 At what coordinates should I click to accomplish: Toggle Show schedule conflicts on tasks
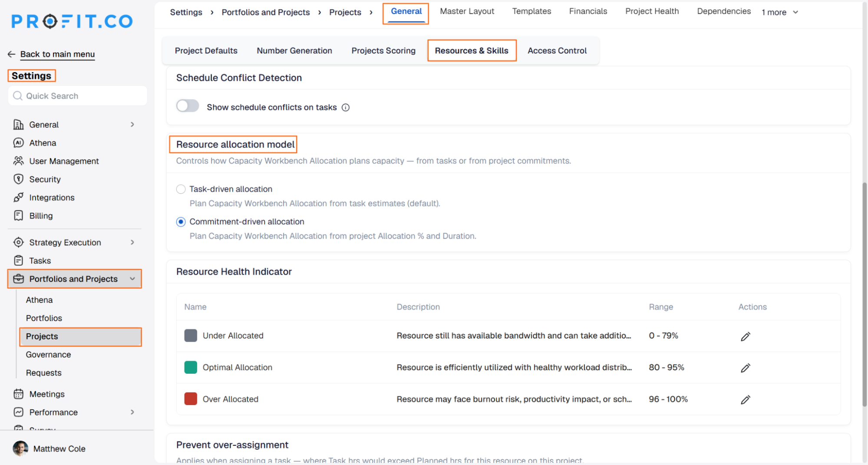point(188,106)
